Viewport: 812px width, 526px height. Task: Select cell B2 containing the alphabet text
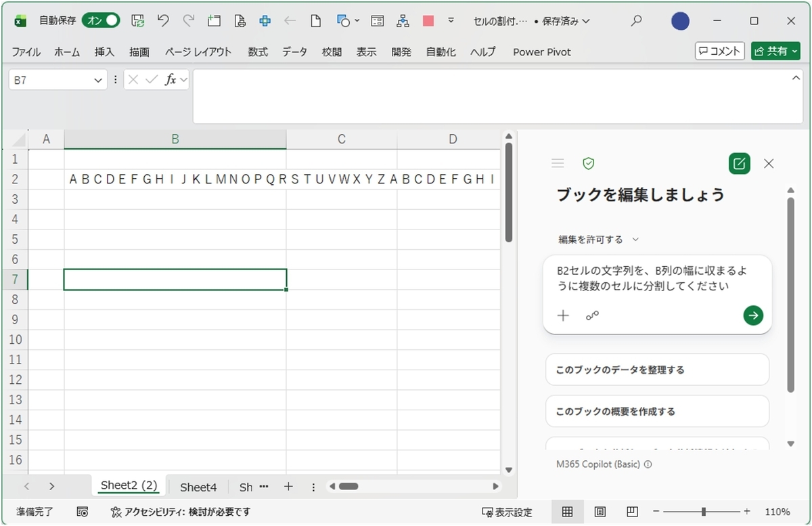pyautogui.click(x=175, y=179)
